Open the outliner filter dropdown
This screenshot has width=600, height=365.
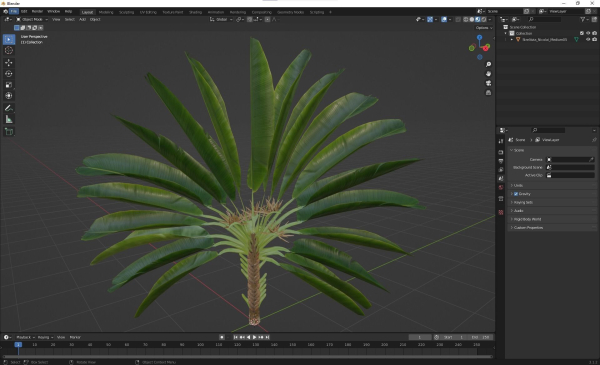click(584, 19)
